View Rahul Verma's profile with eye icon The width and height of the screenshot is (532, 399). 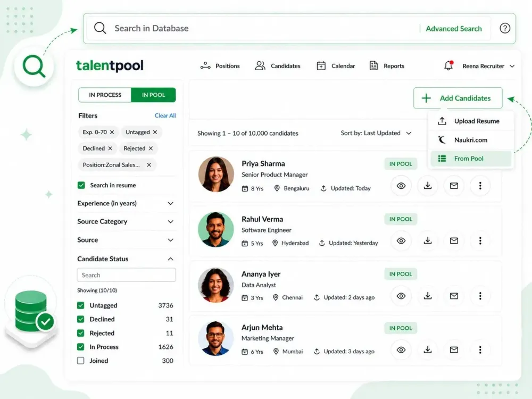point(401,241)
